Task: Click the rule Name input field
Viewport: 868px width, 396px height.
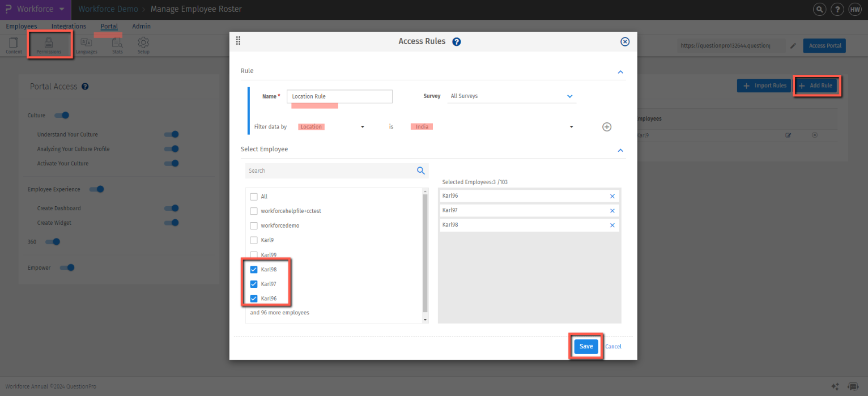Action: (339, 96)
